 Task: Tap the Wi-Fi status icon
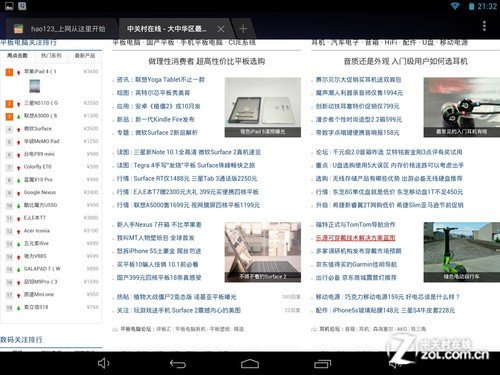(455, 6)
